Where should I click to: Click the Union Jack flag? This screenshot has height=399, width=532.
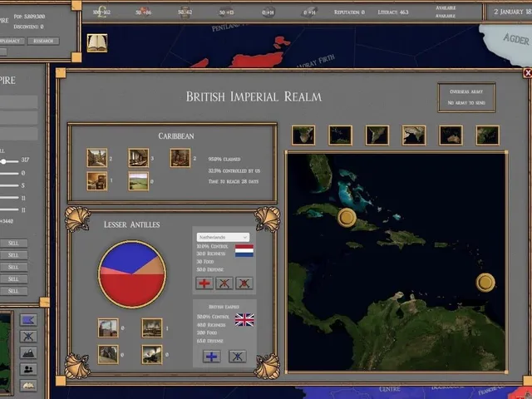click(x=244, y=319)
